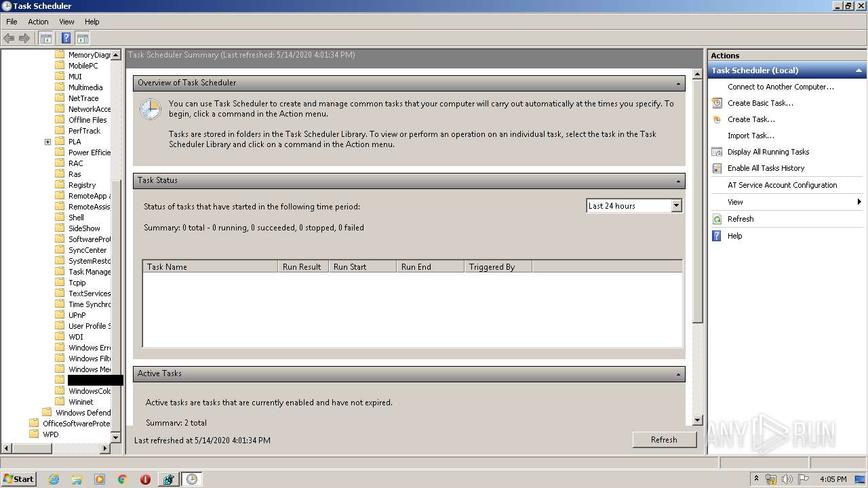The width and height of the screenshot is (868, 488).
Task: Click the Create Task icon
Action: pos(717,119)
